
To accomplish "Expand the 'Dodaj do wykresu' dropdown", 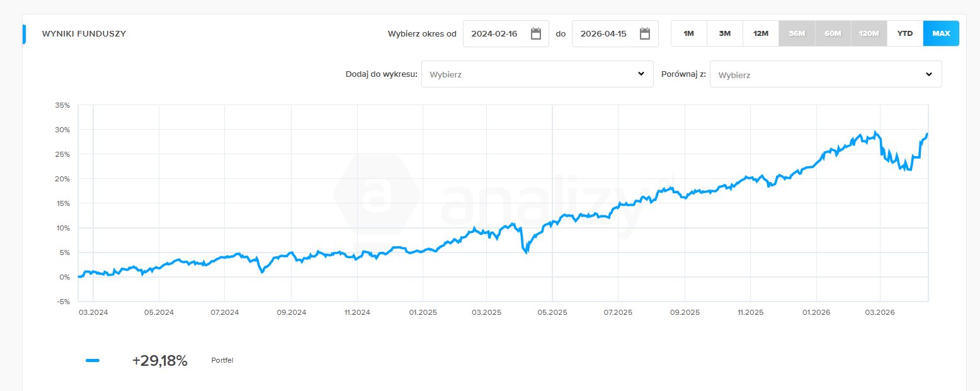I will coord(537,74).
